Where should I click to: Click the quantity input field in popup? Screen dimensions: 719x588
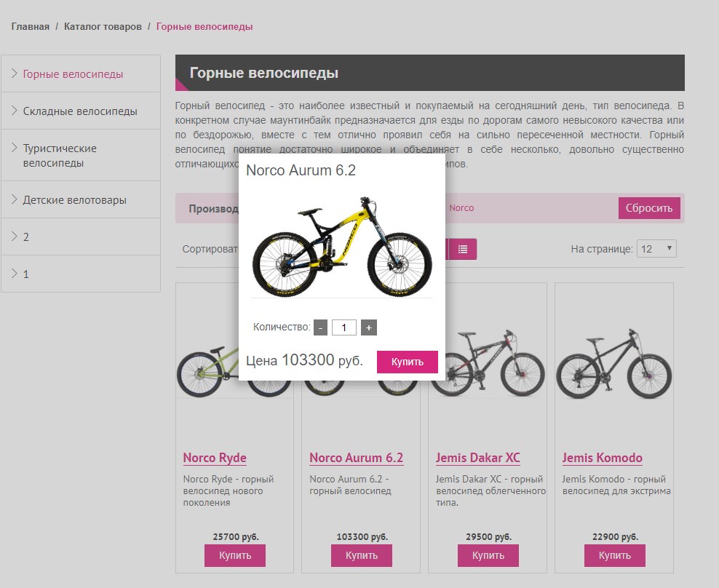(344, 327)
